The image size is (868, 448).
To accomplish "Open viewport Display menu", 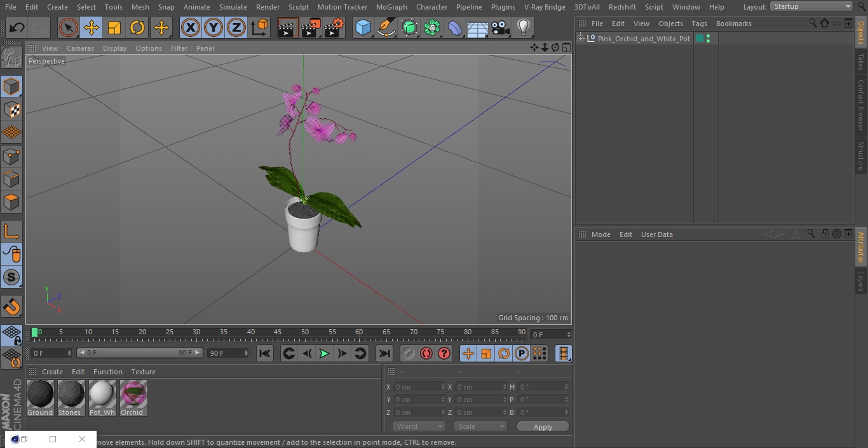I will point(114,48).
